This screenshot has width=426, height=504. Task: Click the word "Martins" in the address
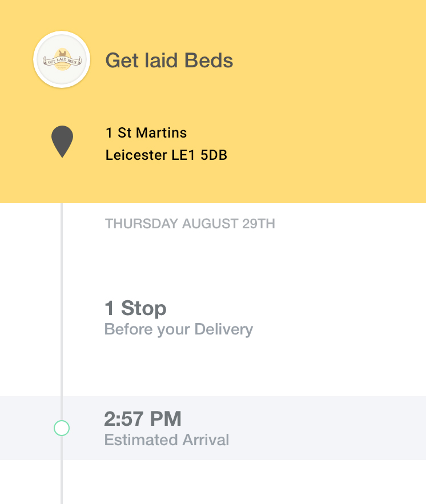point(161,133)
